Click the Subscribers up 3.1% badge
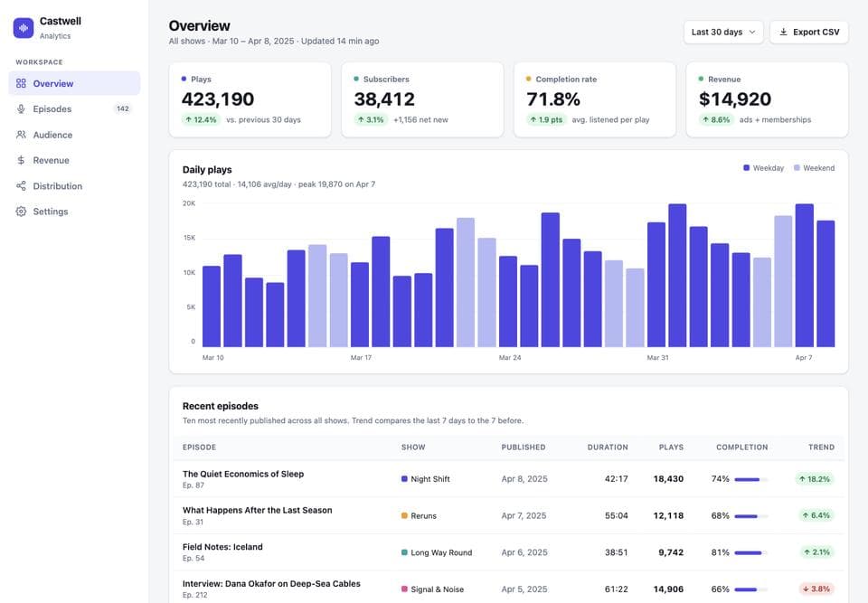The height and width of the screenshot is (603, 868). pos(371,119)
